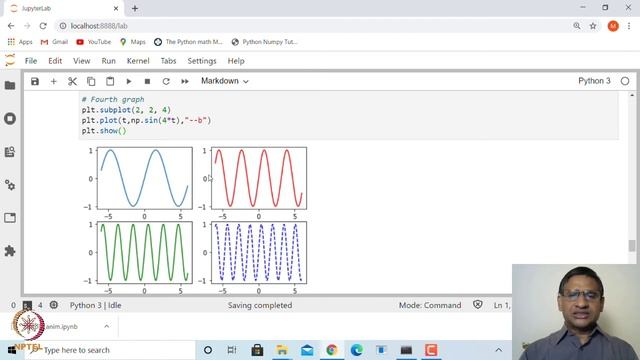This screenshot has height=360, width=640.
Task: Restart kernel and run all cells icon
Action: (x=185, y=81)
